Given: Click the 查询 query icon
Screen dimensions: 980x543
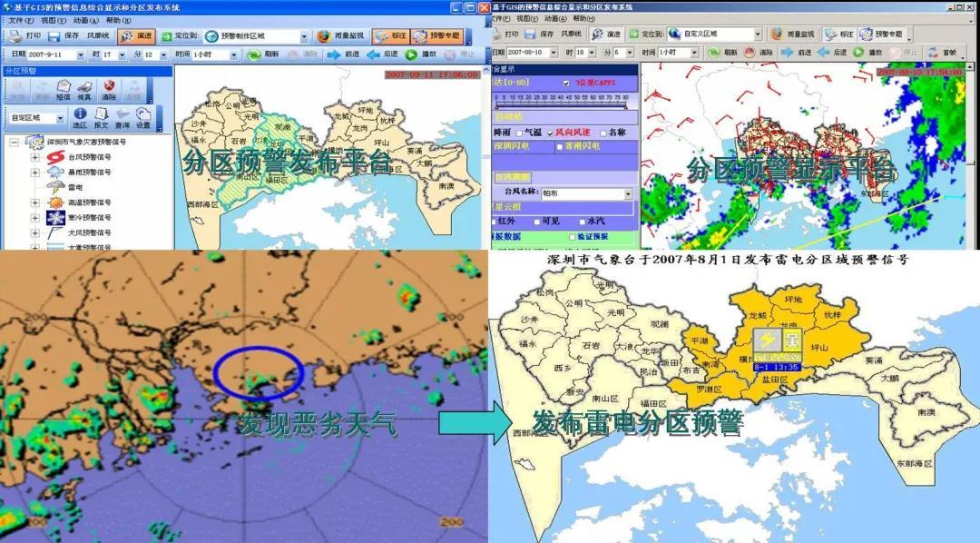Looking at the screenshot, I should (122, 117).
